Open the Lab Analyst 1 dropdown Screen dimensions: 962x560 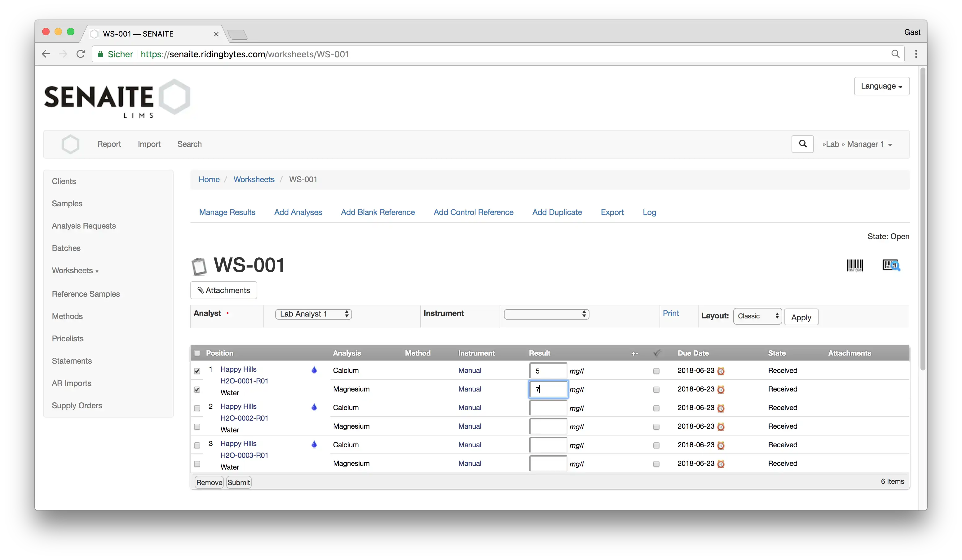pyautogui.click(x=312, y=313)
